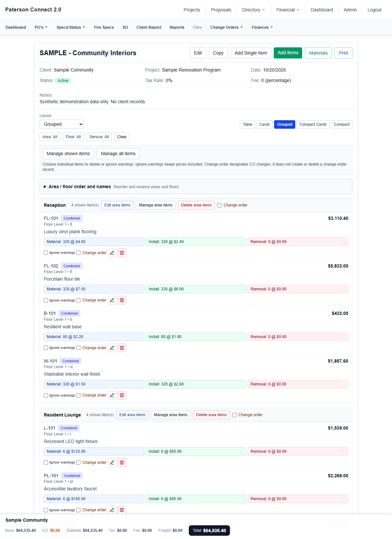Edit the L-101 LED light fixture item
392x539 pixels.
(112, 463)
